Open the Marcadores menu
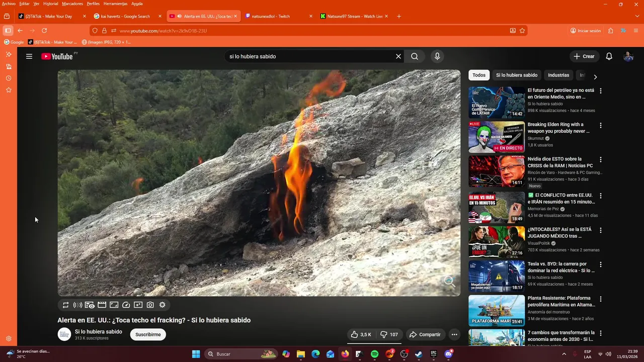Image resolution: width=644 pixels, height=362 pixels. pos(72,4)
